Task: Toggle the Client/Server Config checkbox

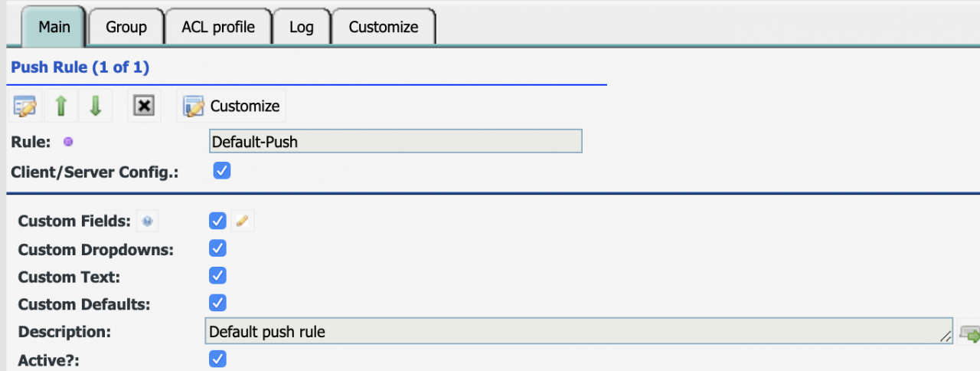Action: click(221, 170)
